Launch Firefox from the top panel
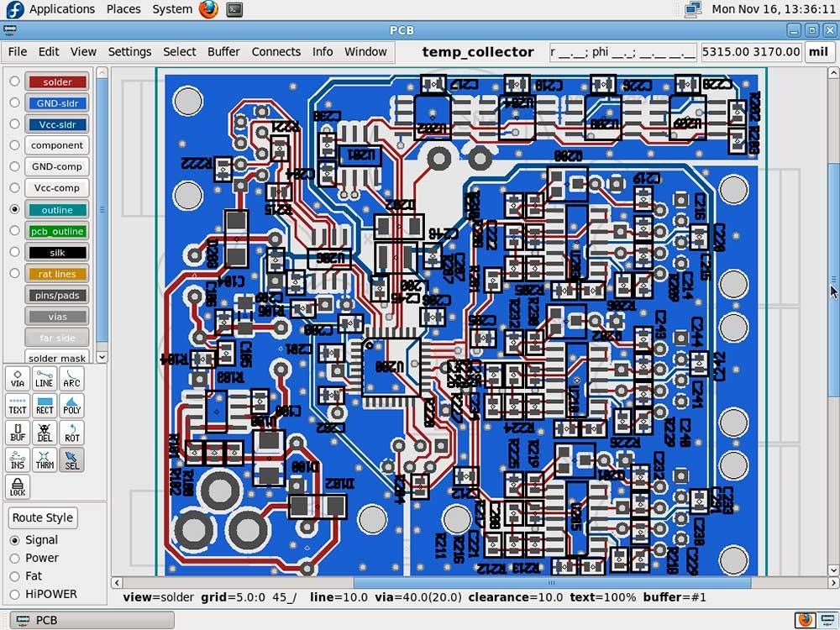The width and height of the screenshot is (840, 630). pos(208,9)
